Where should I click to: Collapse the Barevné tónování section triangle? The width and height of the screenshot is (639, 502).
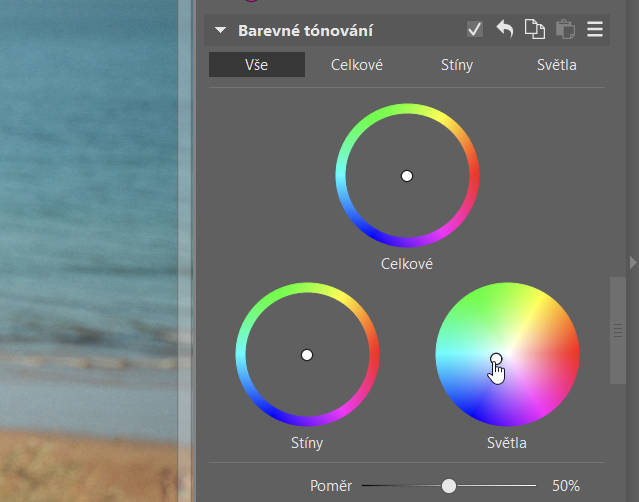pos(221,31)
